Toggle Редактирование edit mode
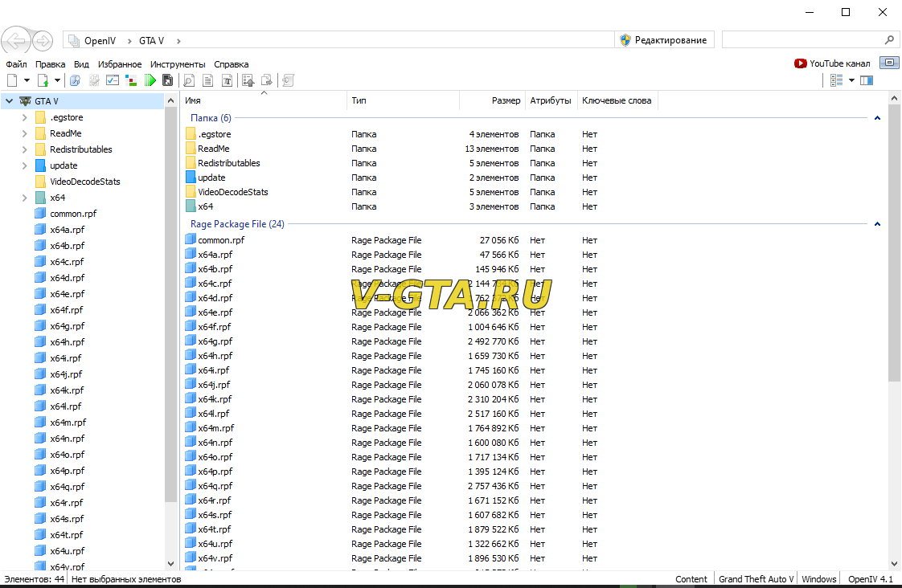902x588 pixels. [664, 40]
